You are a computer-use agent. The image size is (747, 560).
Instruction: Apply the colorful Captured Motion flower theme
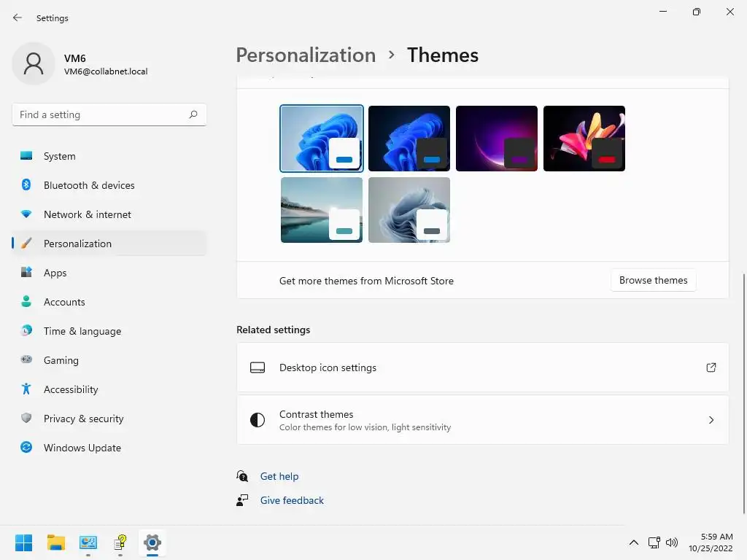584,139
